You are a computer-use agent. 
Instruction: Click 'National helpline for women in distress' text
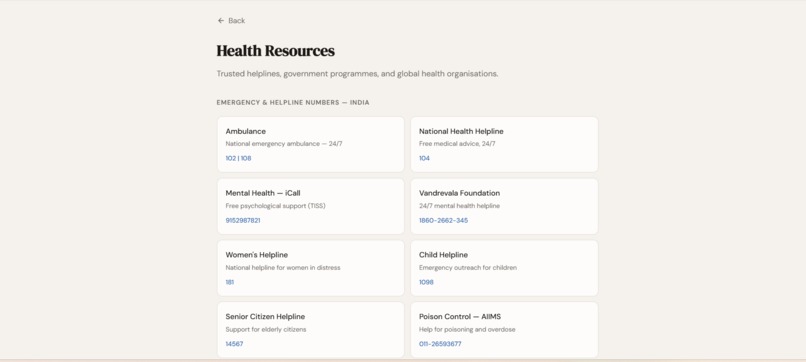tap(283, 267)
